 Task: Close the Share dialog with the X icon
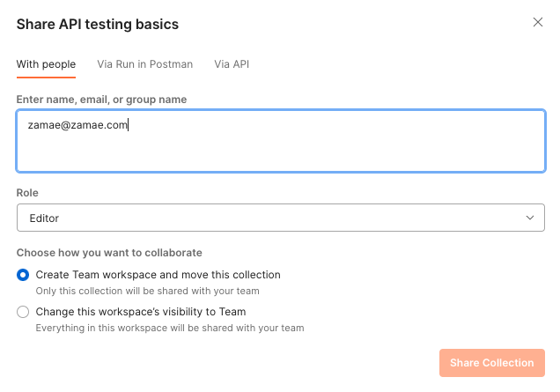[538, 23]
